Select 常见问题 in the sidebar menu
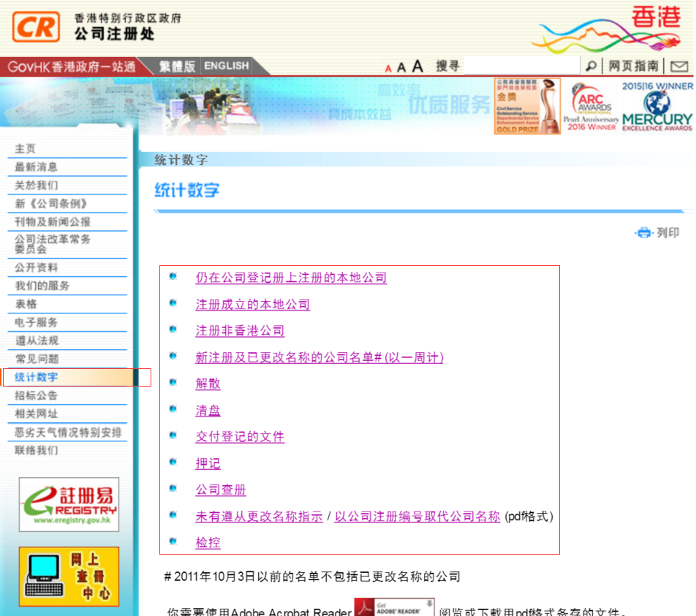 (x=37, y=359)
